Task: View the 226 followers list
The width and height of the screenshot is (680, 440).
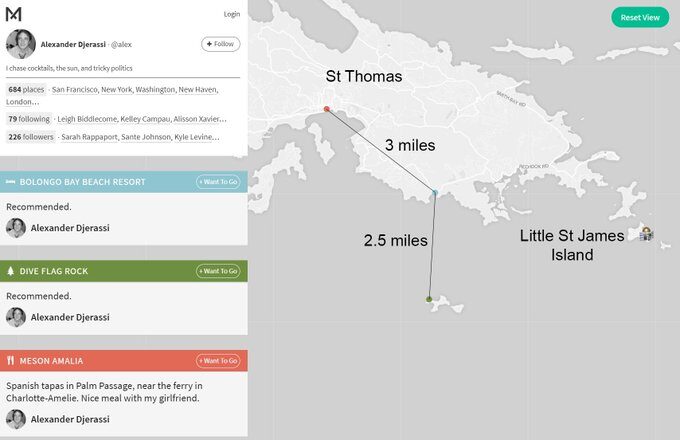Action: pyautogui.click(x=30, y=137)
